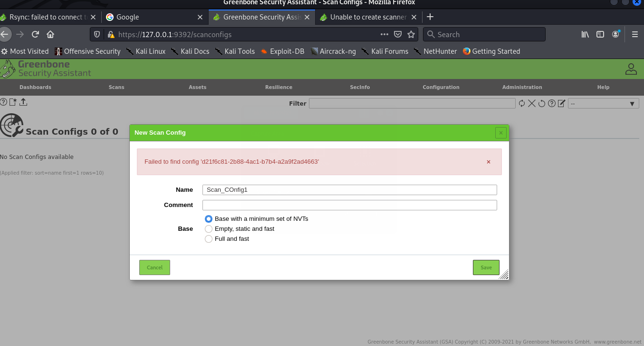Open the Firefox account icon
This screenshot has width=644, height=346.
pos(616,34)
